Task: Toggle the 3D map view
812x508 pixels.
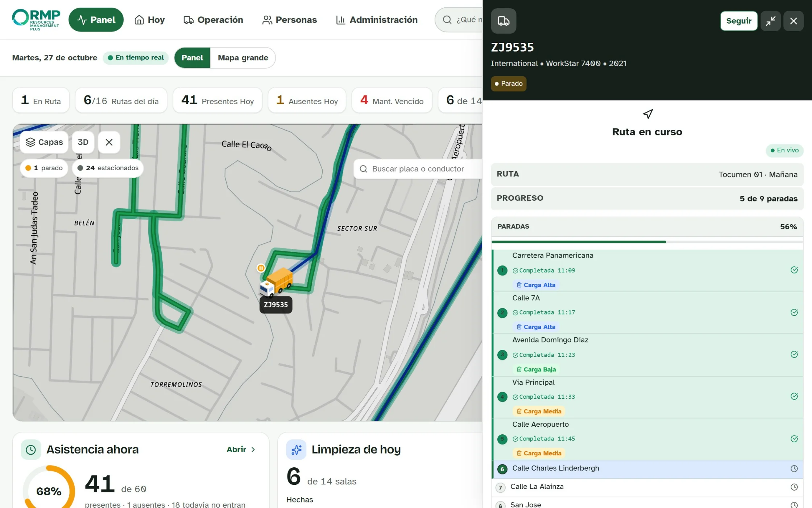Action: pos(83,142)
